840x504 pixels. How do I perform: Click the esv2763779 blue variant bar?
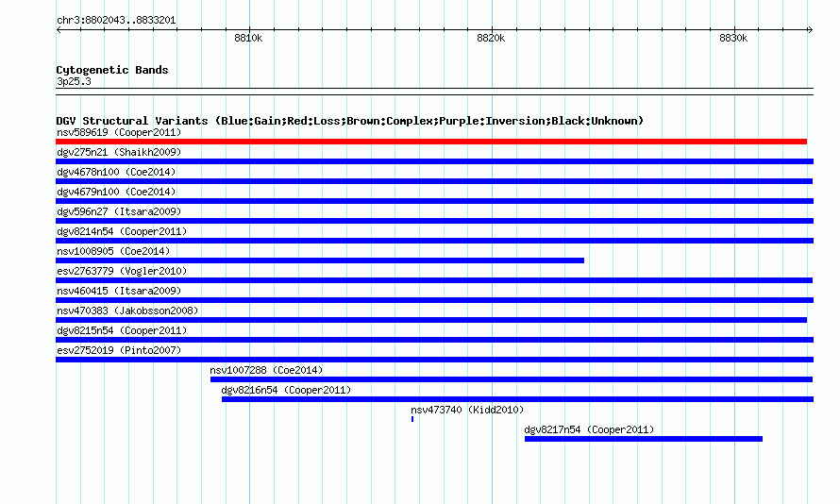tap(434, 280)
